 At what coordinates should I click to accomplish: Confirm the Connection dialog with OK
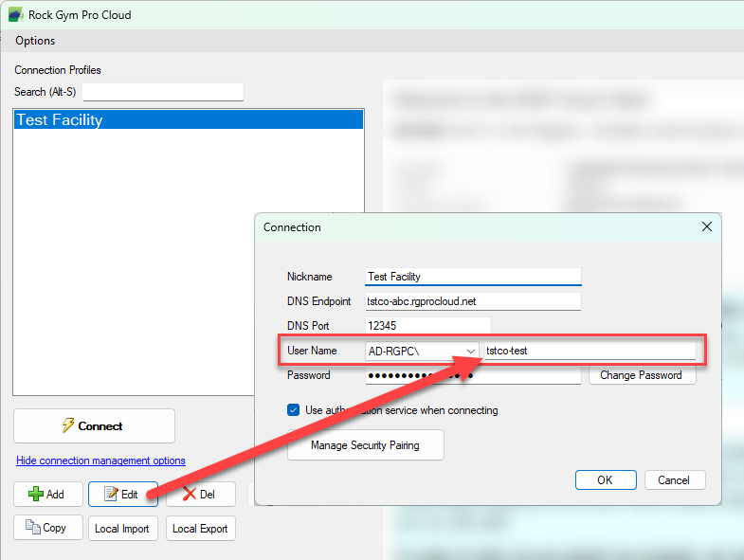pyautogui.click(x=606, y=479)
